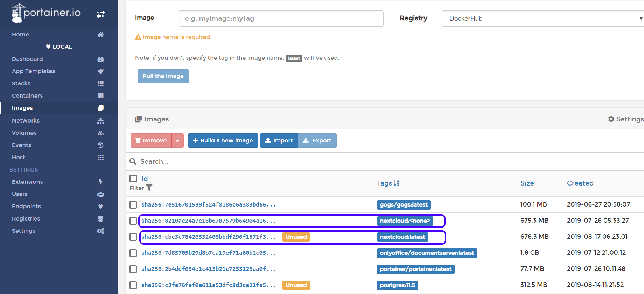Image resolution: width=644 pixels, height=294 pixels.
Task: Click the Filter funnel icon
Action: click(149, 188)
